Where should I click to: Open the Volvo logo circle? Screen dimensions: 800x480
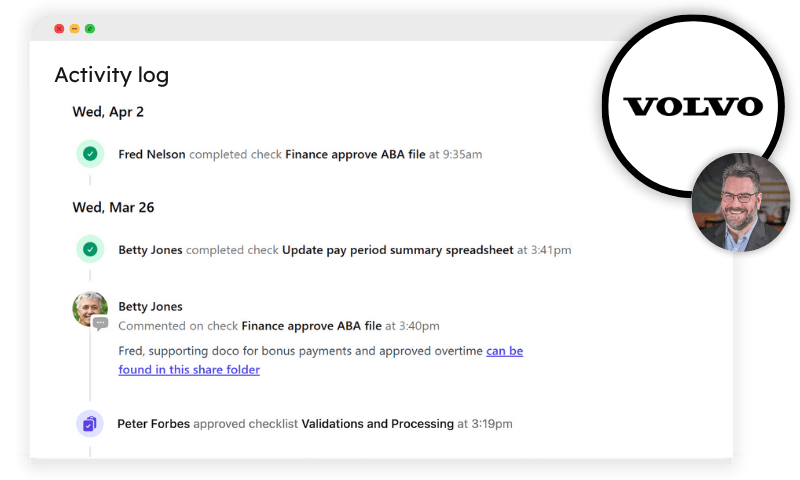(x=693, y=106)
